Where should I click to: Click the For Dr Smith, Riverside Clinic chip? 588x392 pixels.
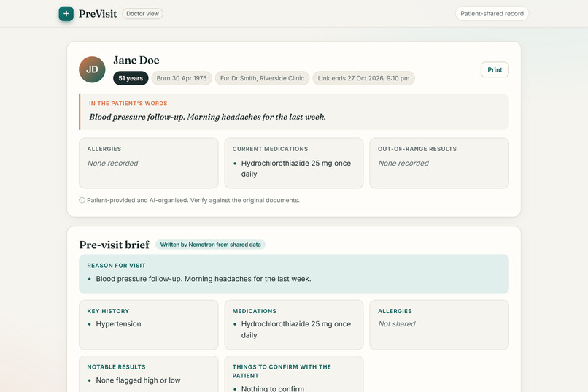262,78
